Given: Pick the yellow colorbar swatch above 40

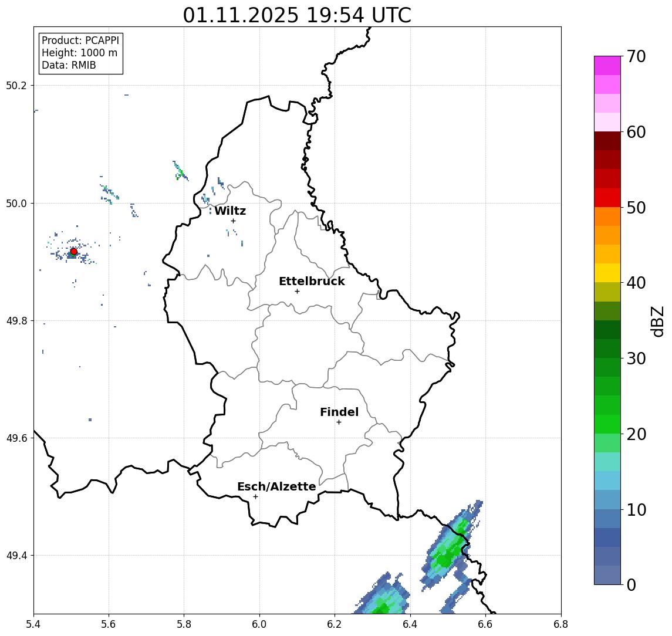Looking at the screenshot, I should click(607, 273).
